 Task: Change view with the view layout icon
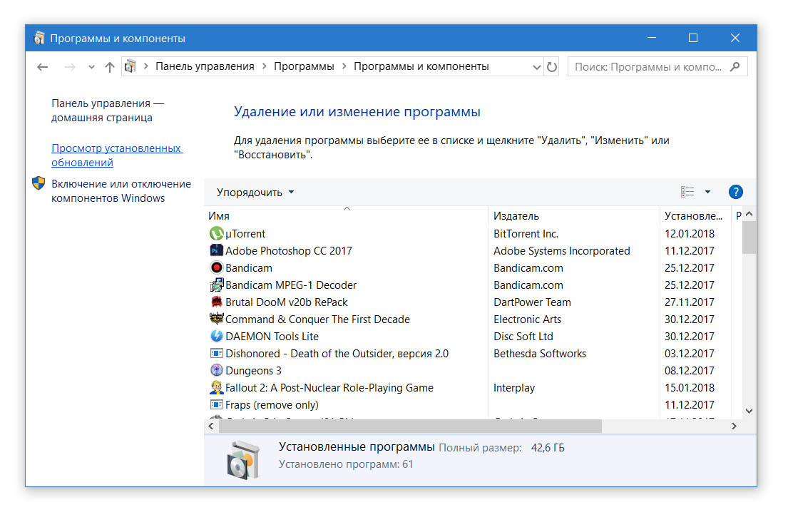tap(687, 192)
